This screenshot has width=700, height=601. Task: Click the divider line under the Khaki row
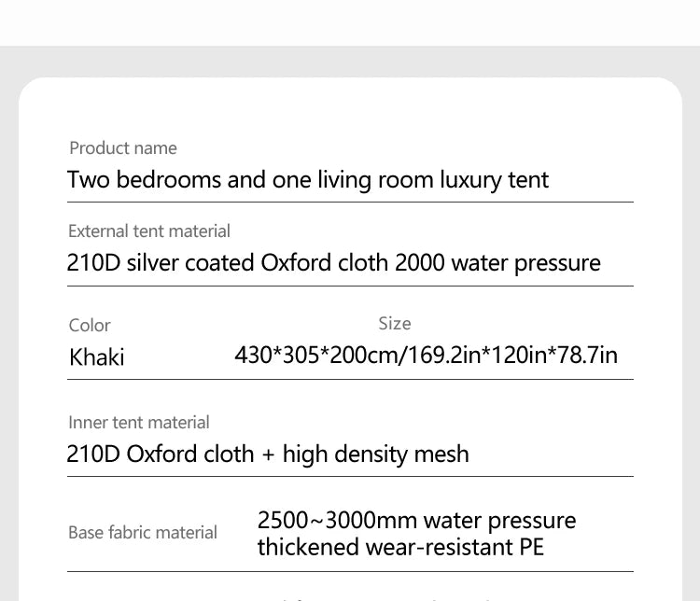pos(350,379)
